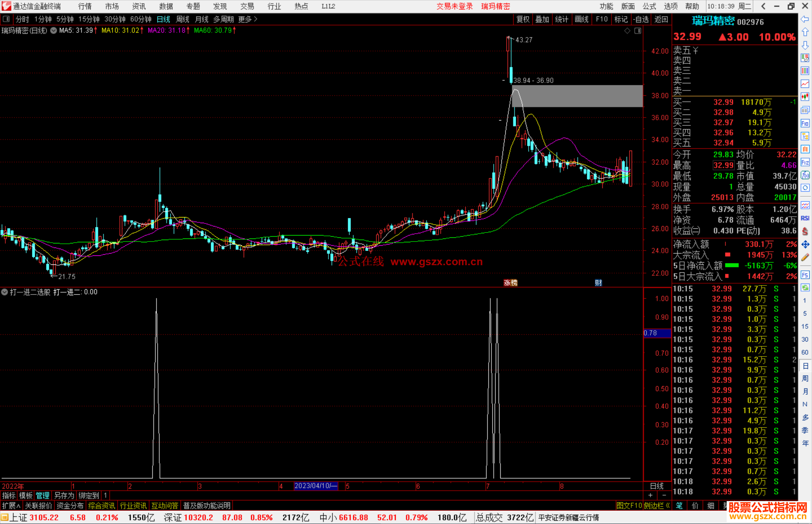This screenshot has width=812, height=524.
Task: Click the candlestick chart sidebar icon
Action: (x=805, y=97)
